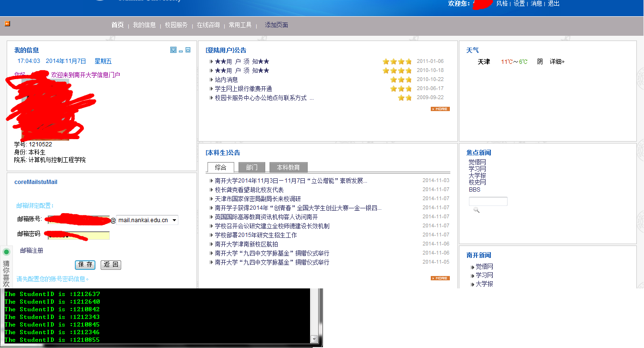Switch to the 部门 tab

252,167
